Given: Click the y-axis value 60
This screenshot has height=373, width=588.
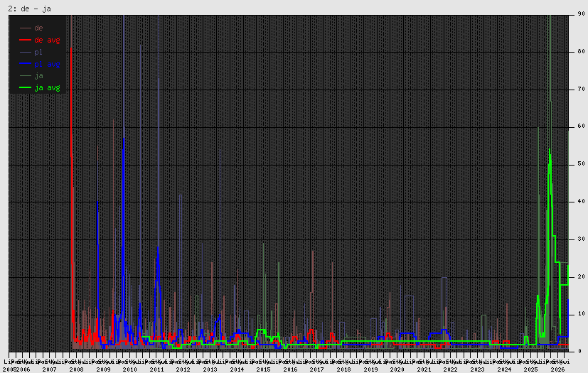Looking at the screenshot, I should pyautogui.click(x=582, y=126).
